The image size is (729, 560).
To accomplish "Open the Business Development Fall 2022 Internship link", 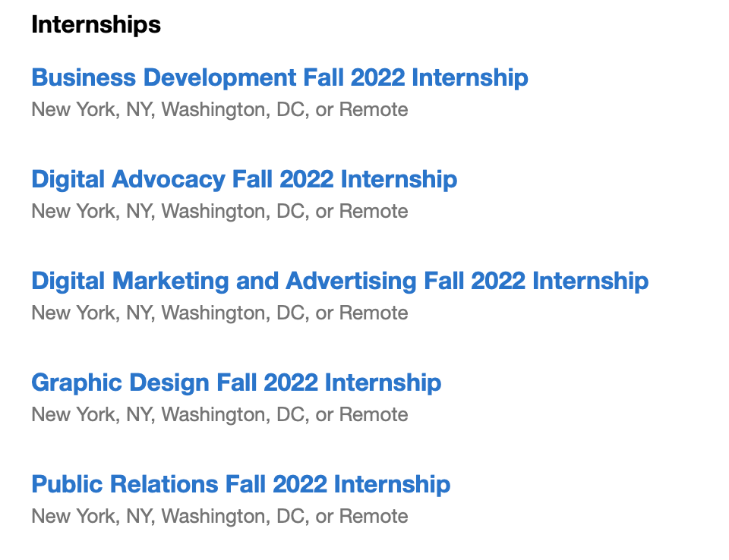I will (x=279, y=77).
